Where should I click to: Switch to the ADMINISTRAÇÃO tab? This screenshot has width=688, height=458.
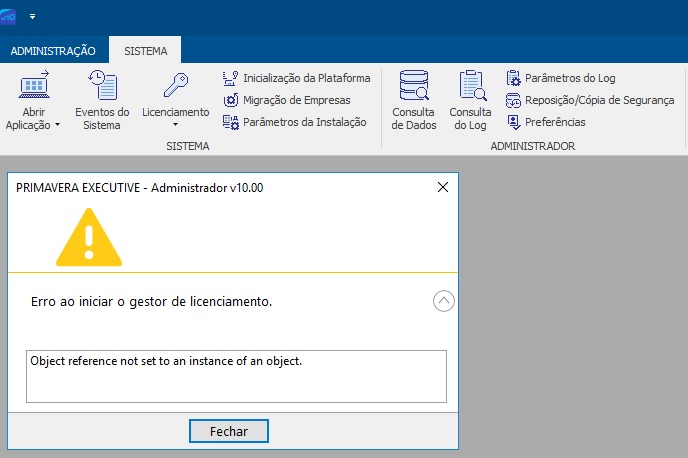pos(53,50)
